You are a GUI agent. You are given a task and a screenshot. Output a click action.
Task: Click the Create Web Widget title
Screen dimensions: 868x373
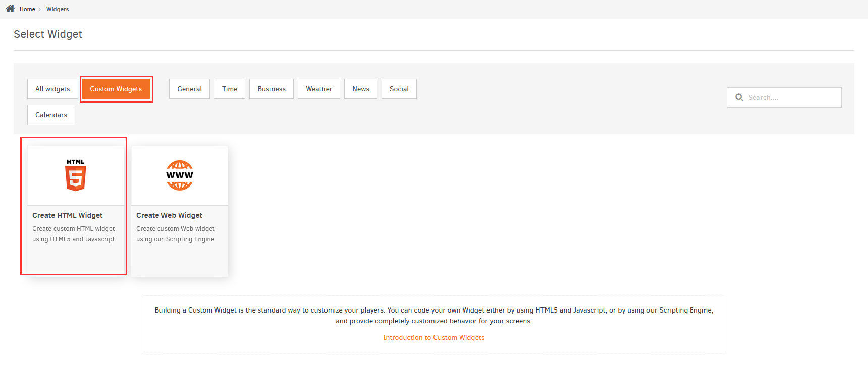coord(169,215)
